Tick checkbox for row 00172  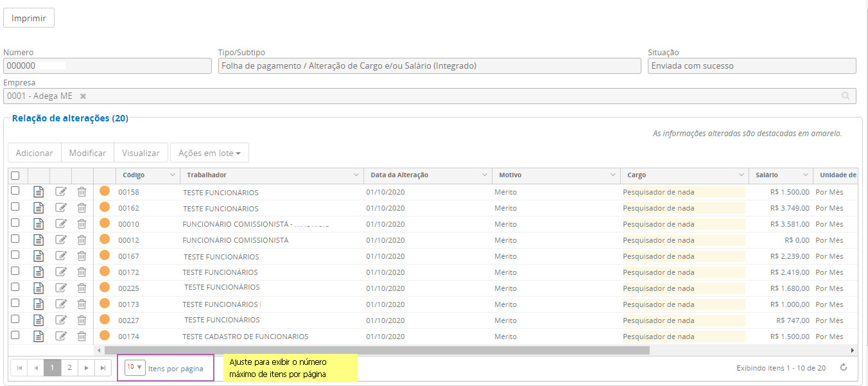15,270
